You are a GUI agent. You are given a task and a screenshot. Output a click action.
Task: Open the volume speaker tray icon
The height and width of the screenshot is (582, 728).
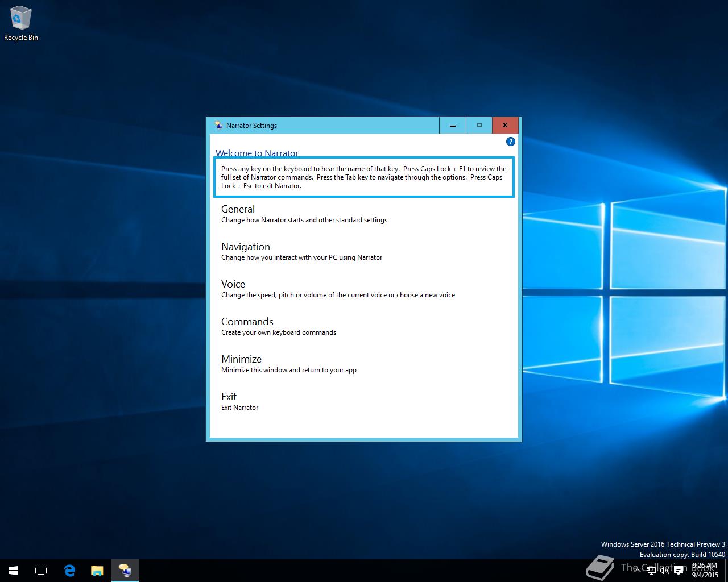[664, 571]
